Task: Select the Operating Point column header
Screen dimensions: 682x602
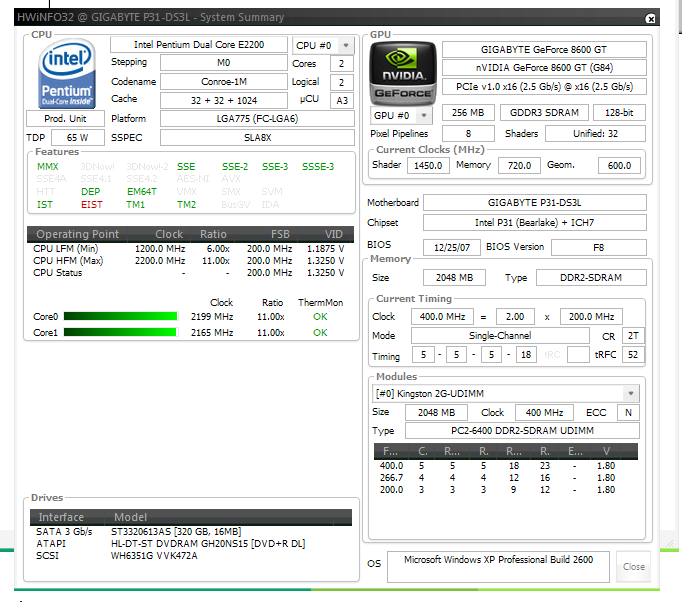Action: pos(77,234)
